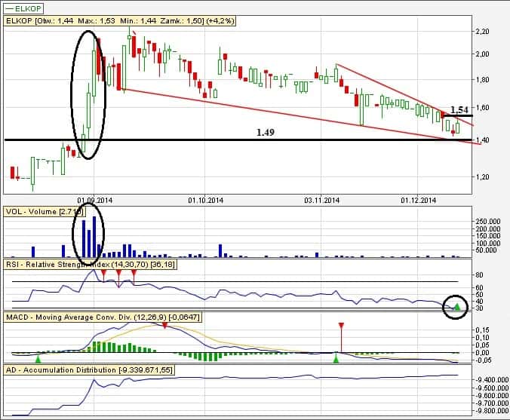The height and width of the screenshot is (420, 510).
Task: Click the 1.49 support level label
Action: [x=265, y=132]
